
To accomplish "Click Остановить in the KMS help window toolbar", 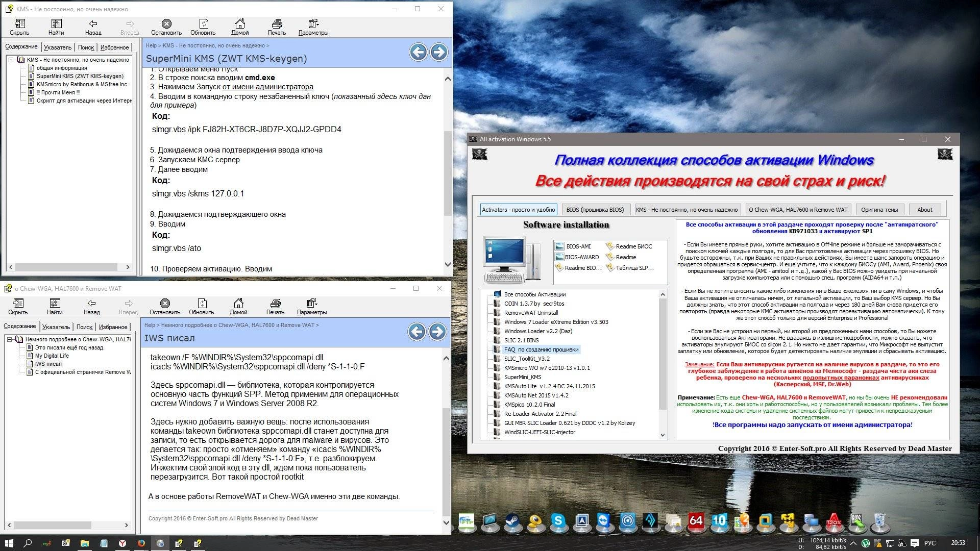I will point(166,27).
